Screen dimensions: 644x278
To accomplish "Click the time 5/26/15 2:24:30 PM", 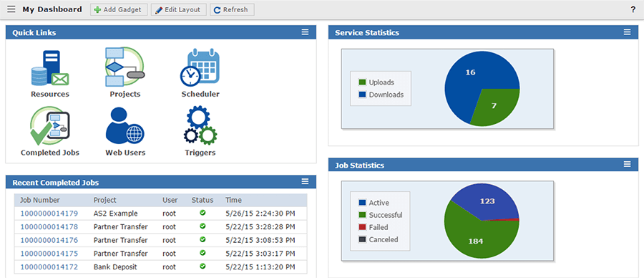I will [x=260, y=214].
